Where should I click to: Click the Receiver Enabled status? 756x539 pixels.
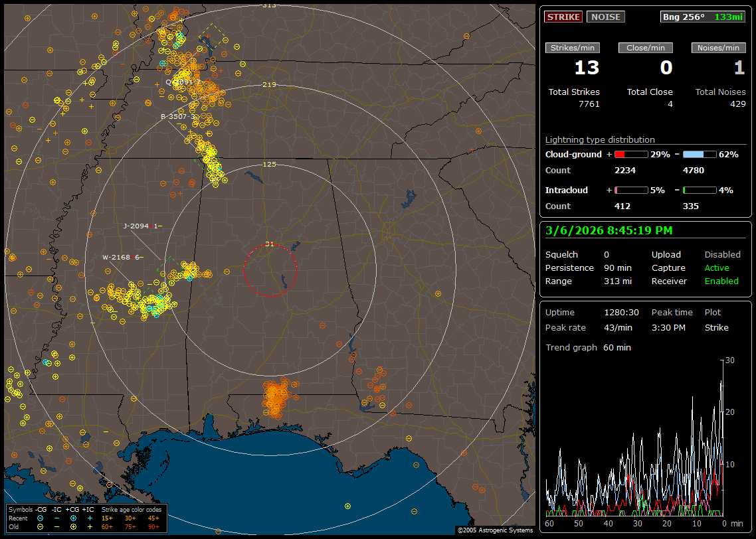tap(721, 281)
